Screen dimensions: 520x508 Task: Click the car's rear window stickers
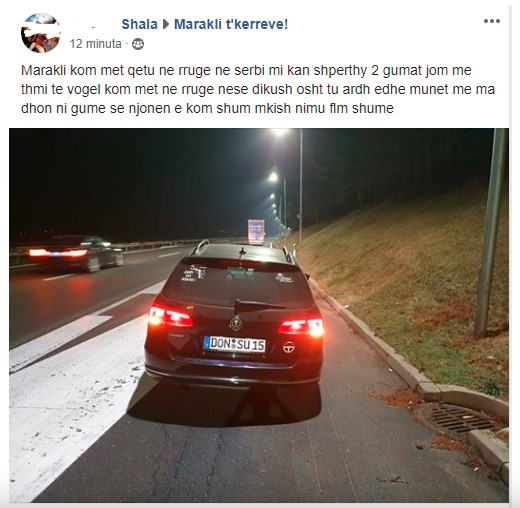click(x=237, y=274)
